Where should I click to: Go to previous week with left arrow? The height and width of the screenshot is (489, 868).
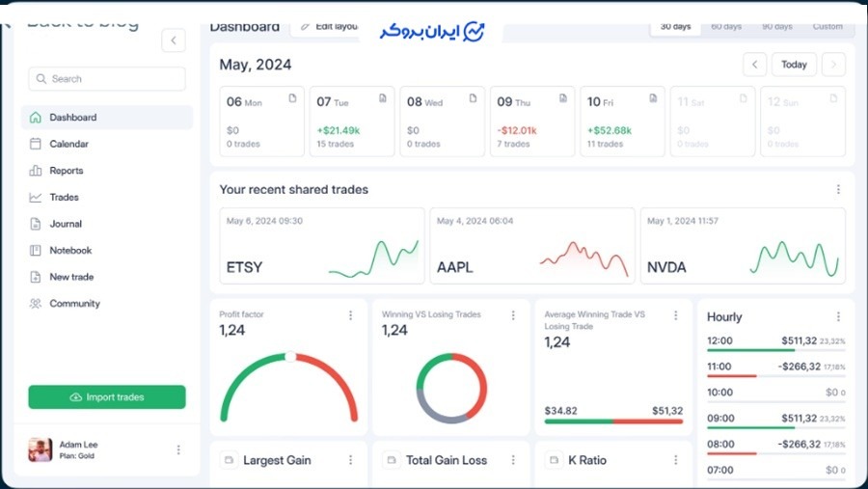(x=754, y=65)
